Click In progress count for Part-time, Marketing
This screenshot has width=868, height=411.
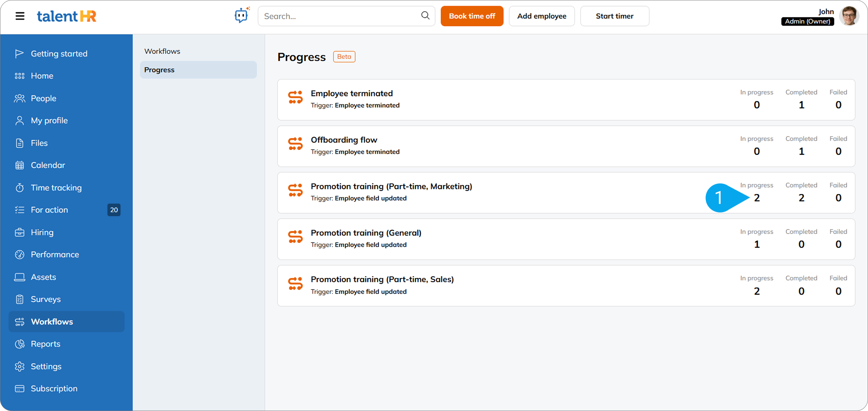pos(757,198)
